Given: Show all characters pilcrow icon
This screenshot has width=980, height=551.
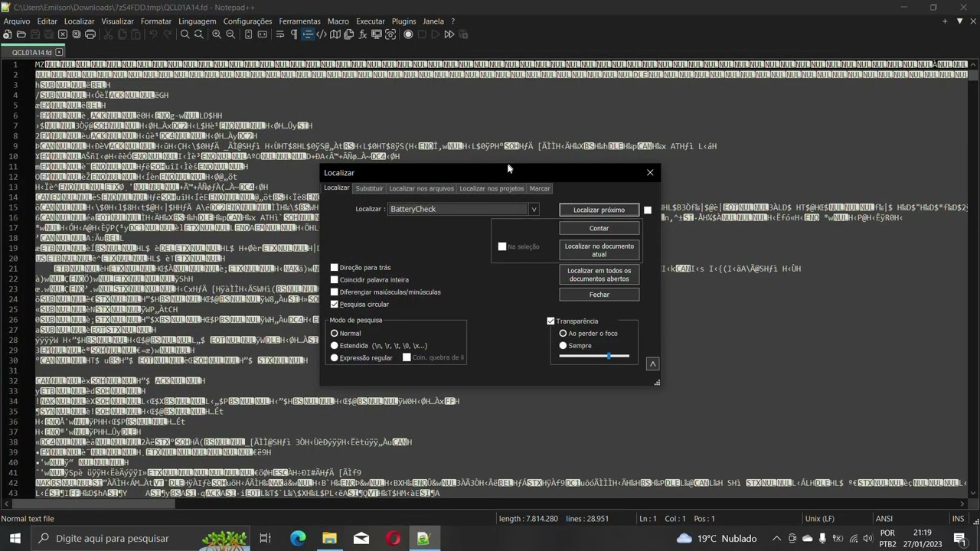Looking at the screenshot, I should pos(294,34).
